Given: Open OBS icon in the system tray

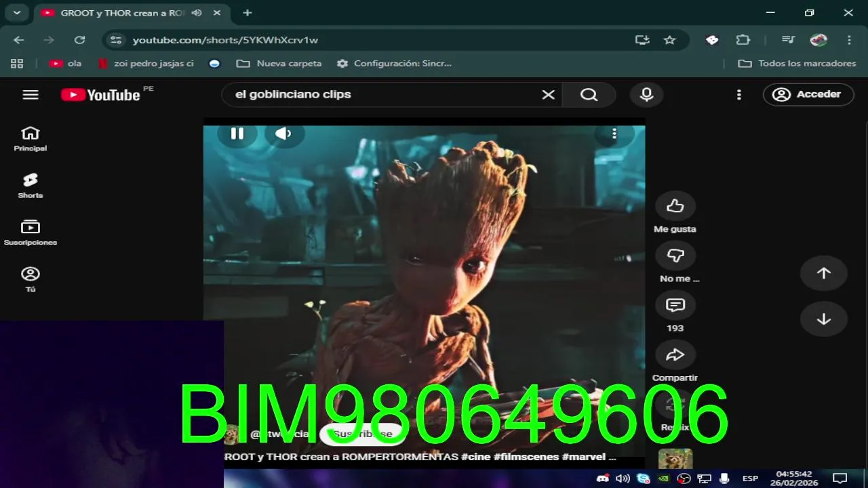Looking at the screenshot, I should click(684, 479).
